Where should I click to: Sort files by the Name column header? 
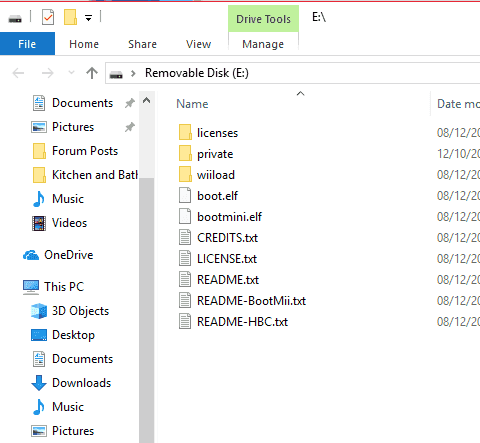(192, 104)
